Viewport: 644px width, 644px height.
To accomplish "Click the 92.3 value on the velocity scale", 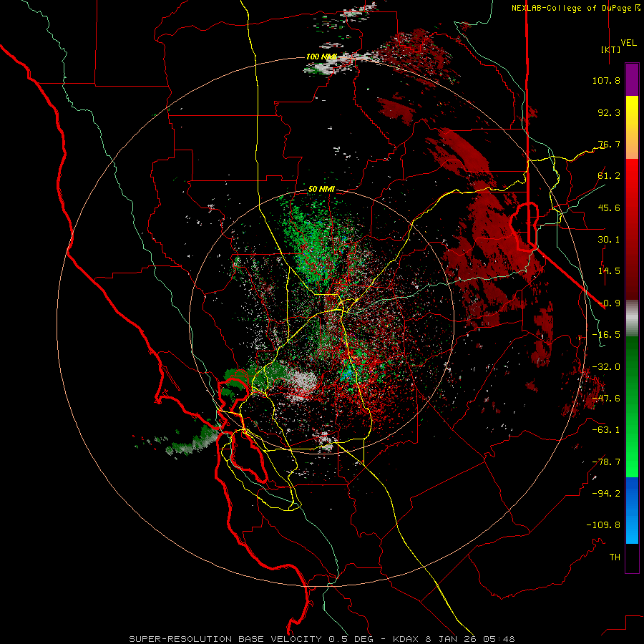I will pyautogui.click(x=609, y=112).
